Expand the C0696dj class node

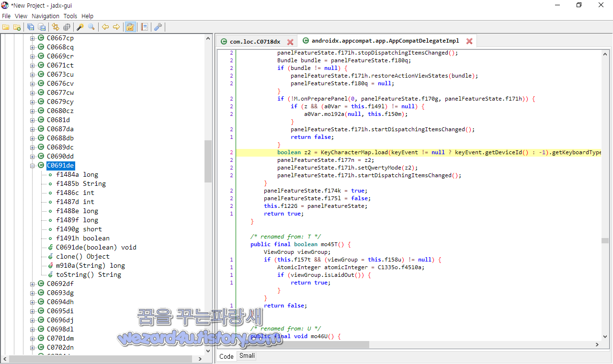33,320
